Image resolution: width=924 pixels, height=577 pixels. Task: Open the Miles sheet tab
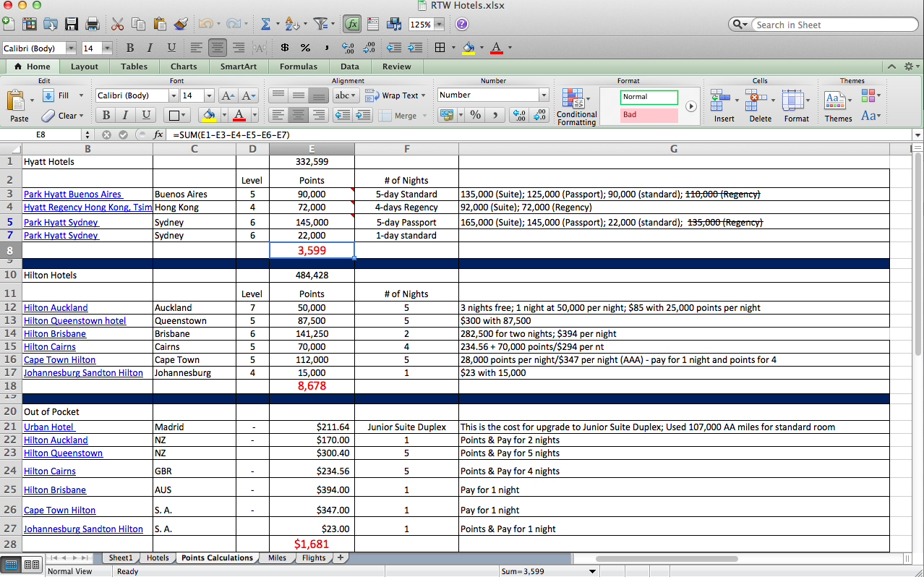(x=277, y=557)
